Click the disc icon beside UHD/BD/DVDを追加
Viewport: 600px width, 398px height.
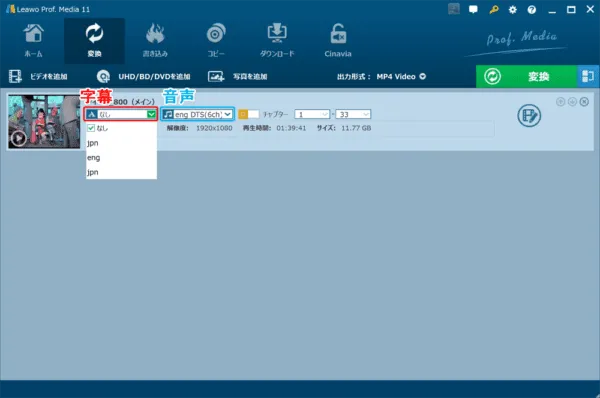coord(103,77)
